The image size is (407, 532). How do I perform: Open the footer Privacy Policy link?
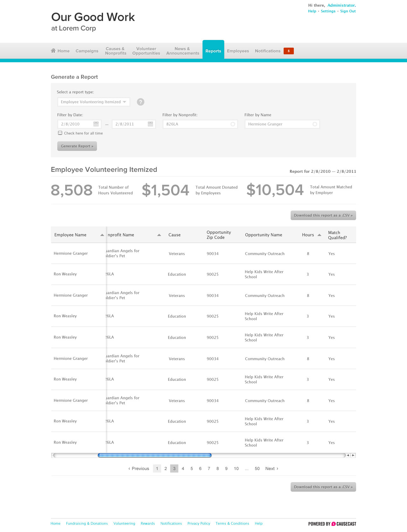tap(199, 523)
